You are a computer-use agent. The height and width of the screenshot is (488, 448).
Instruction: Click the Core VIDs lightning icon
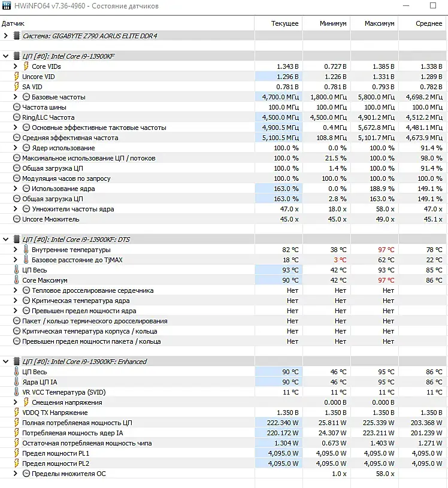coord(26,66)
